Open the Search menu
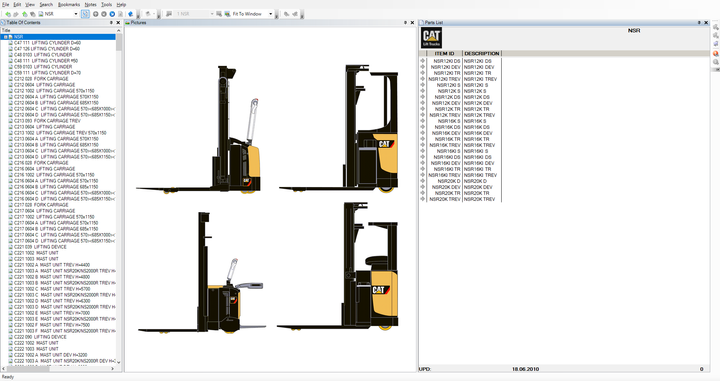Screen dimensions: 720x381 point(46,5)
